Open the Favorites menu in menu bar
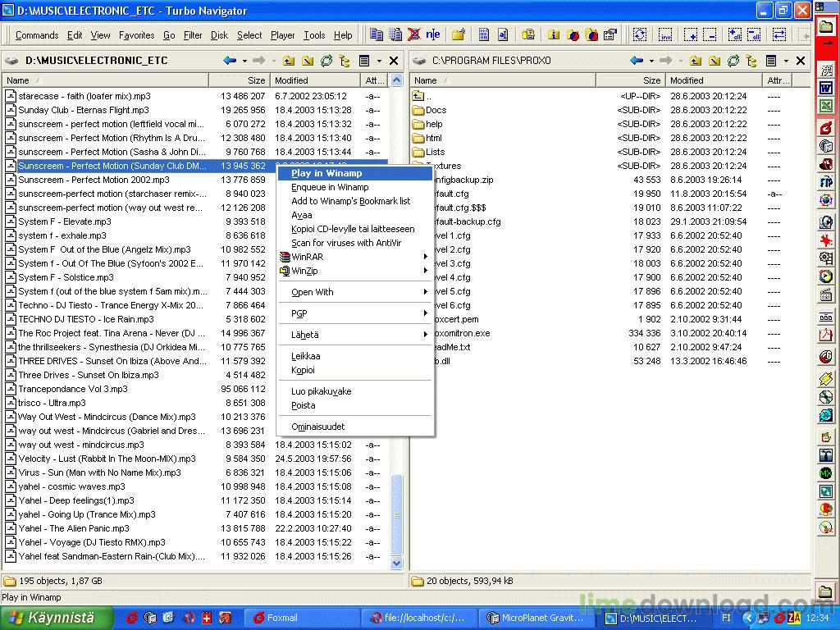Image resolution: width=840 pixels, height=630 pixels. pyautogui.click(x=136, y=35)
